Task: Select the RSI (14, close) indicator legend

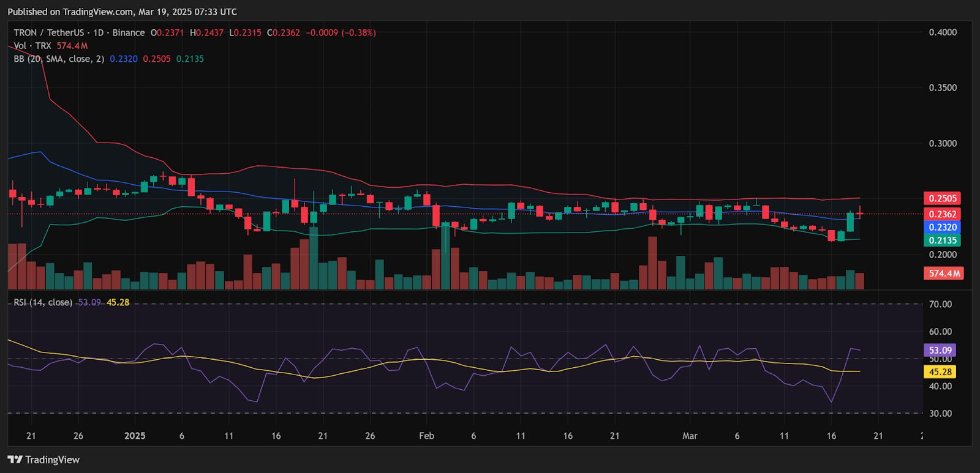Action: tap(43, 302)
